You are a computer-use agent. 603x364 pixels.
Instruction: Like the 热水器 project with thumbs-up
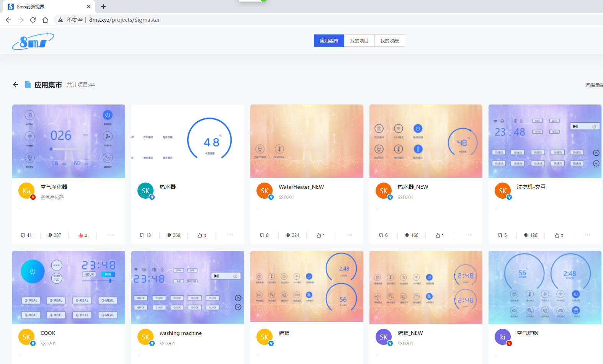point(200,235)
